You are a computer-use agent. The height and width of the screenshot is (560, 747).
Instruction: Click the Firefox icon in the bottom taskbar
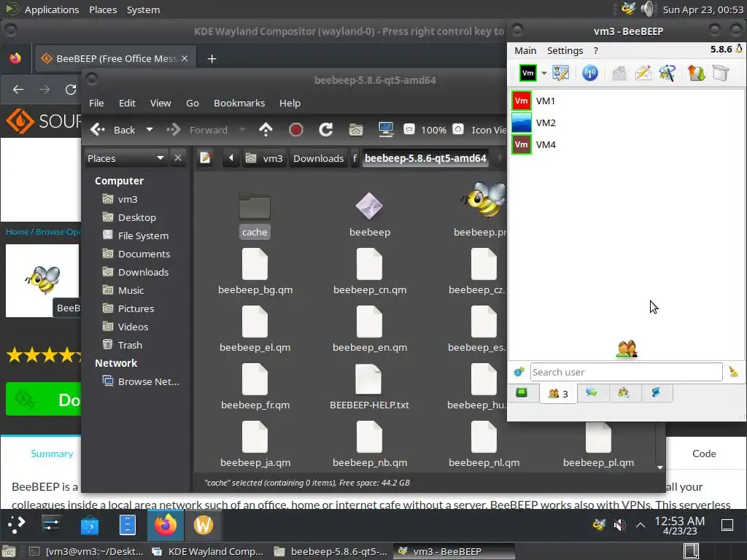[166, 525]
